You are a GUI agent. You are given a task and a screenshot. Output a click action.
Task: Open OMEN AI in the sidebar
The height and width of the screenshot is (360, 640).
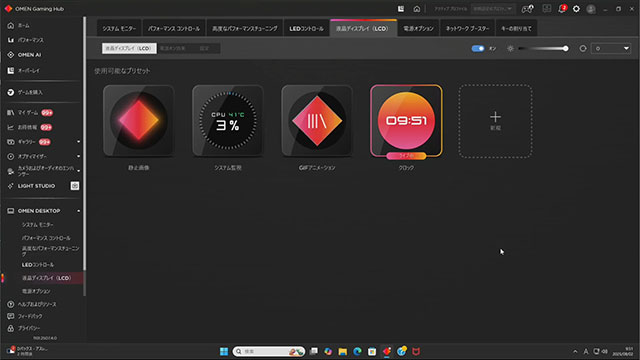click(24, 55)
